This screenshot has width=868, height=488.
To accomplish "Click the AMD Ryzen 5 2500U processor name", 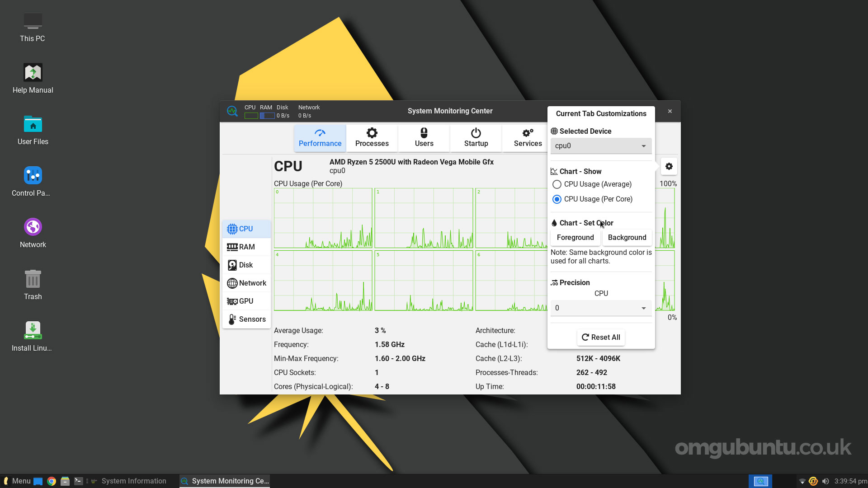I will 411,162.
